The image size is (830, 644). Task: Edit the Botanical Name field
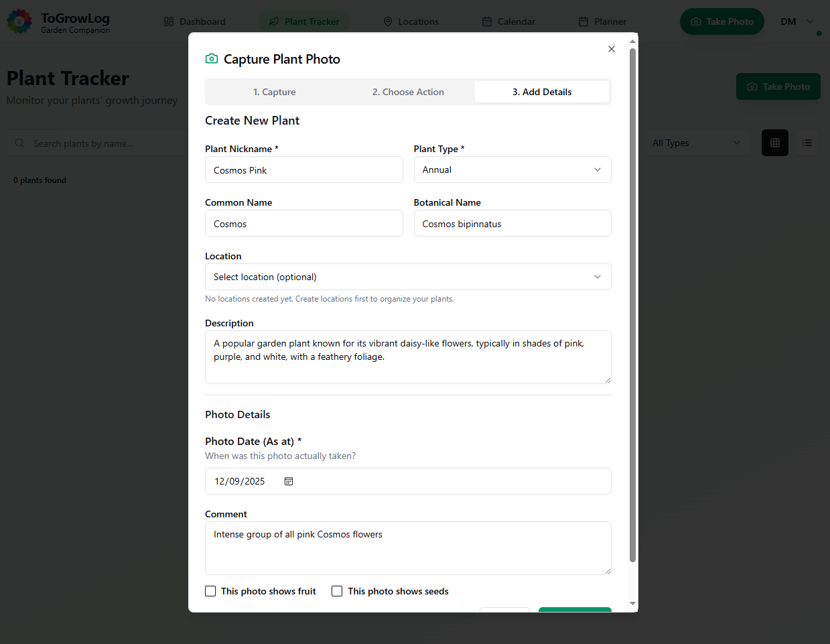pos(512,224)
